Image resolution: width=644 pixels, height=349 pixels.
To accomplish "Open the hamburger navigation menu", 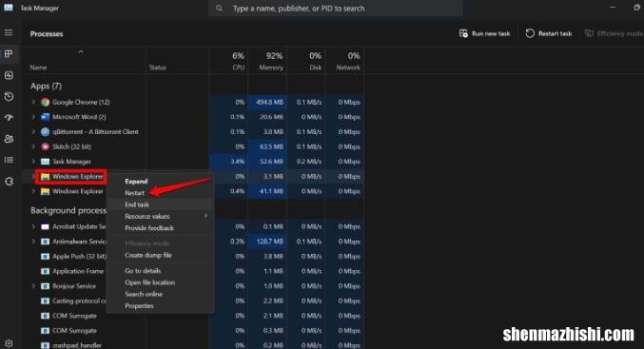I will pos(9,32).
